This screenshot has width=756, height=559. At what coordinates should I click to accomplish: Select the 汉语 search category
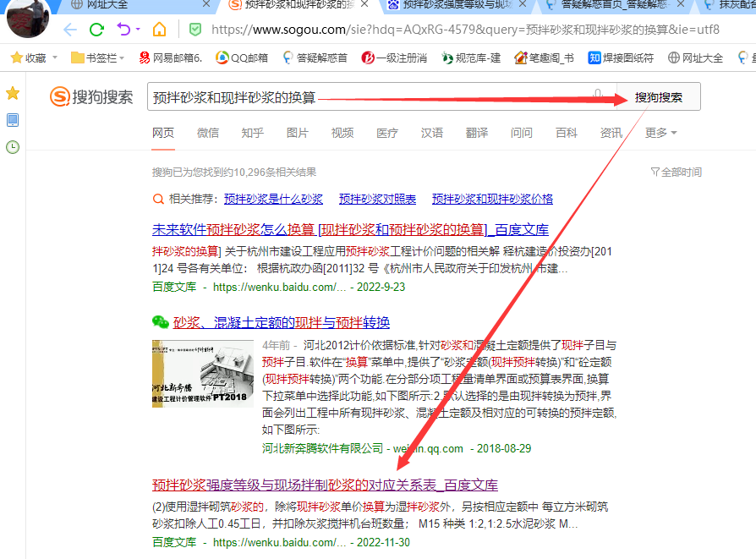[x=432, y=133]
